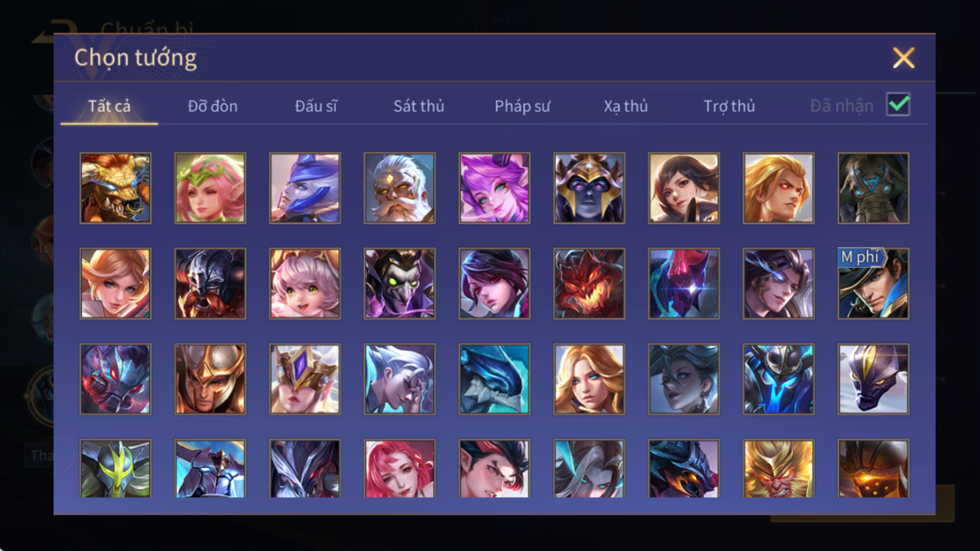Image resolution: width=980 pixels, height=551 pixels.
Task: Pick the golden-helmet warrior hero portrait
Action: click(210, 379)
